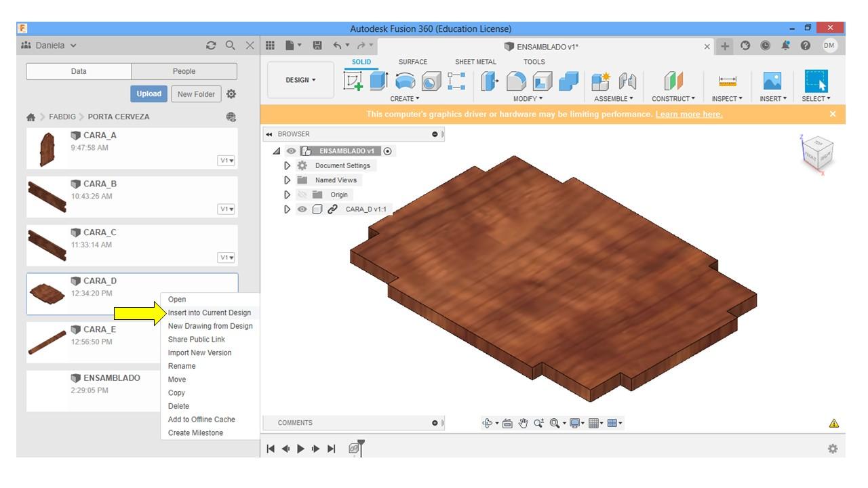The image size is (868, 488).
Task: Open the timeline settings gear
Action: (x=833, y=449)
